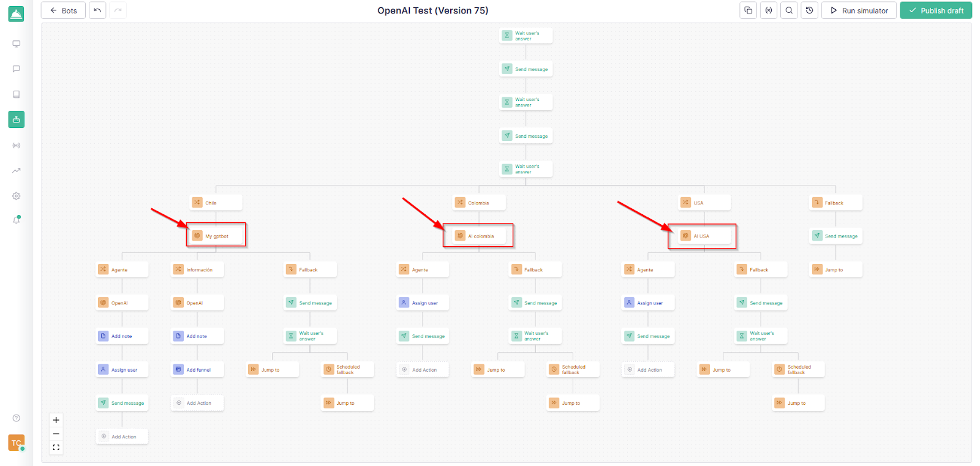Select the Información condition node
This screenshot has width=980, height=466.
tap(197, 269)
